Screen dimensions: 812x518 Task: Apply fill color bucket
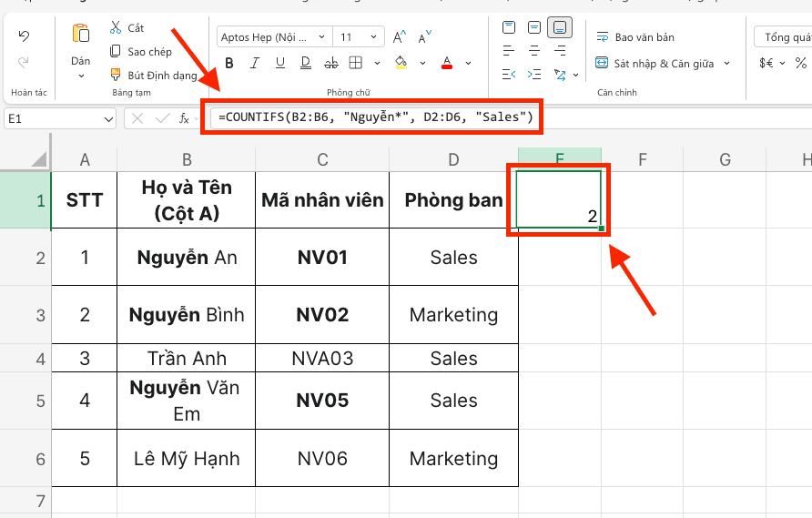(401, 63)
